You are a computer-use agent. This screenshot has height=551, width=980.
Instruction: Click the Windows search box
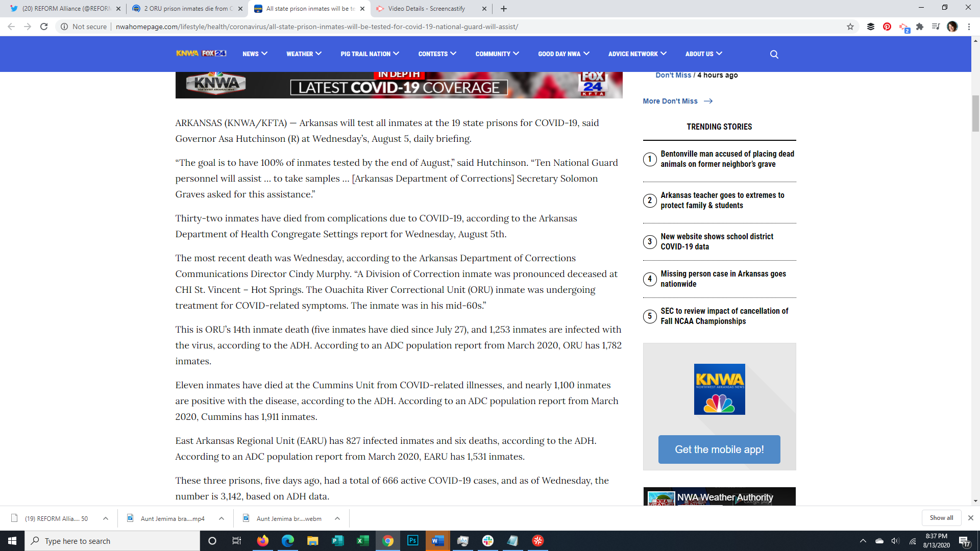[112, 541]
